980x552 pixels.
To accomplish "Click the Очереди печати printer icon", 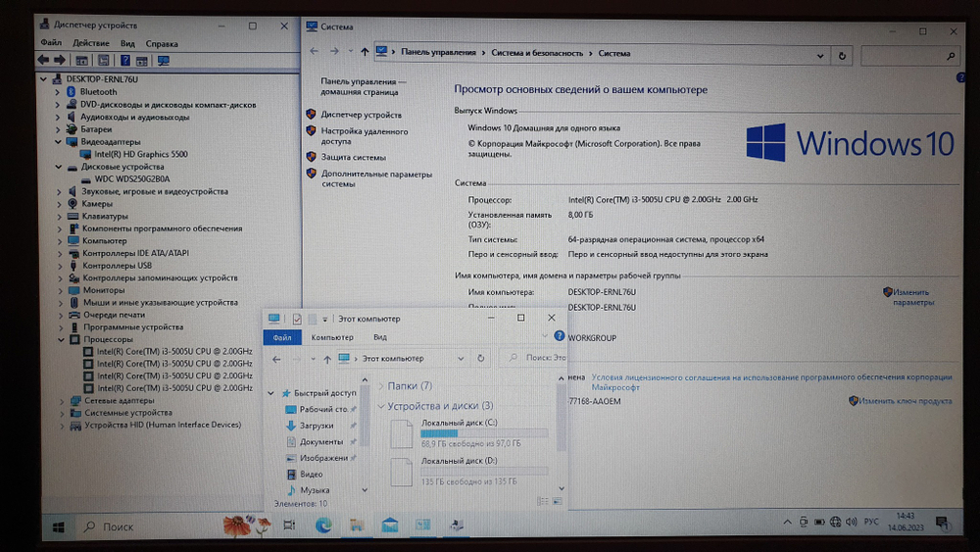I will (x=74, y=315).
